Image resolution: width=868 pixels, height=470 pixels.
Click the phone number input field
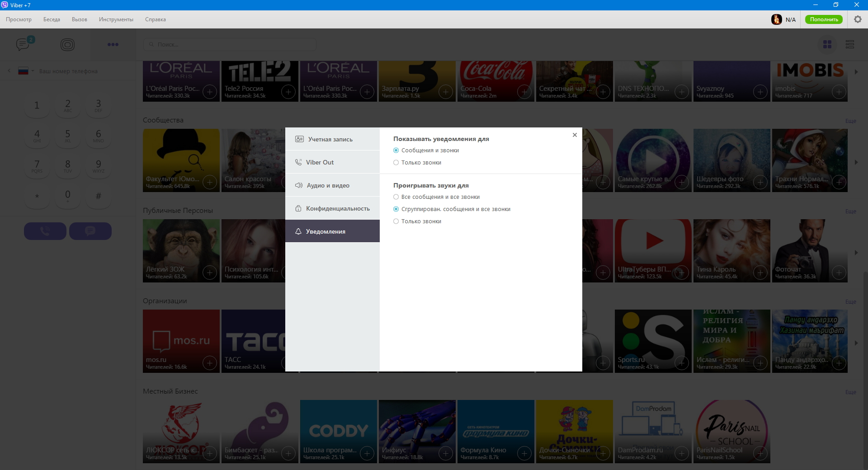coord(84,71)
